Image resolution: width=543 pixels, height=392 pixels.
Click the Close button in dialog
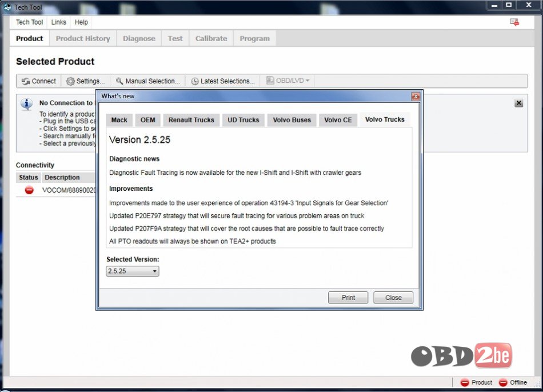click(x=393, y=298)
